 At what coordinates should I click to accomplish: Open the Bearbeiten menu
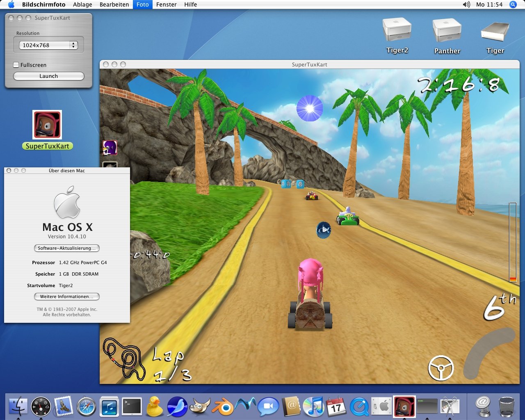click(114, 5)
